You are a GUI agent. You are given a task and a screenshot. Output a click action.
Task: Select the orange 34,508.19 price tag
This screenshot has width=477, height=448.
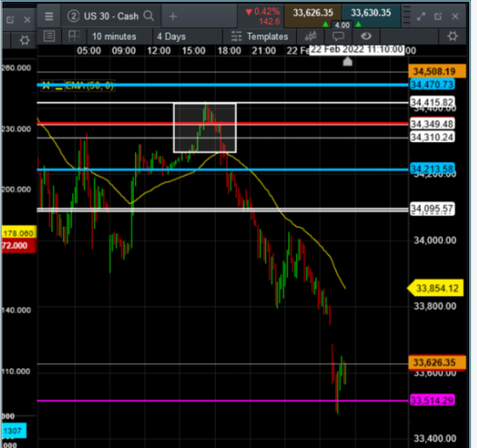(x=437, y=72)
